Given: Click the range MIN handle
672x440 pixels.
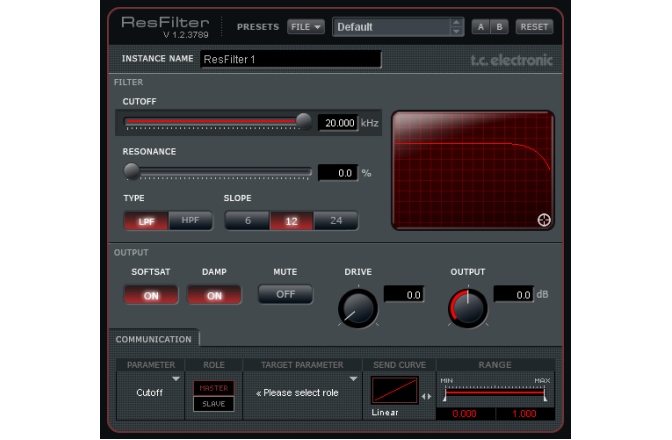Looking at the screenshot, I should (x=445, y=395).
